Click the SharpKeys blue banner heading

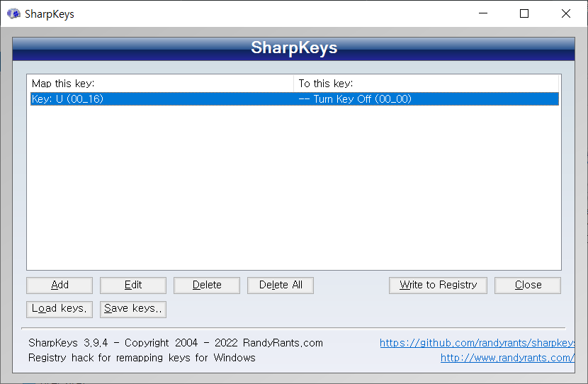tap(294, 48)
